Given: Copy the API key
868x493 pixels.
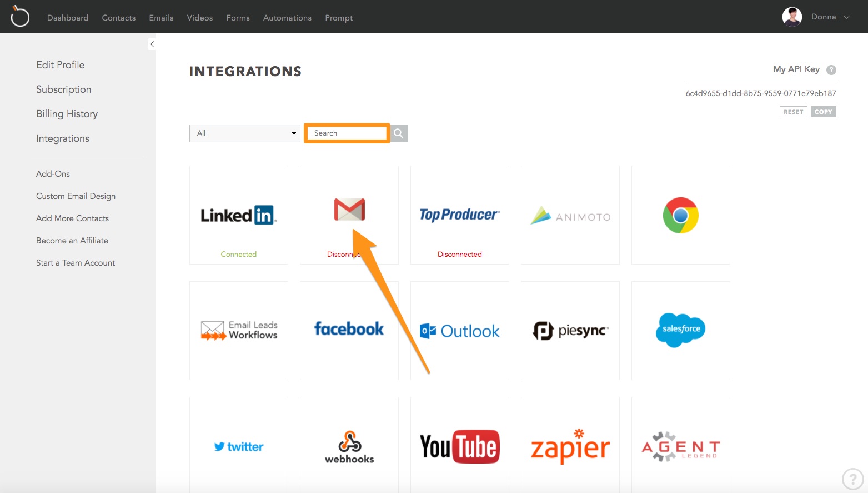Looking at the screenshot, I should tap(824, 112).
